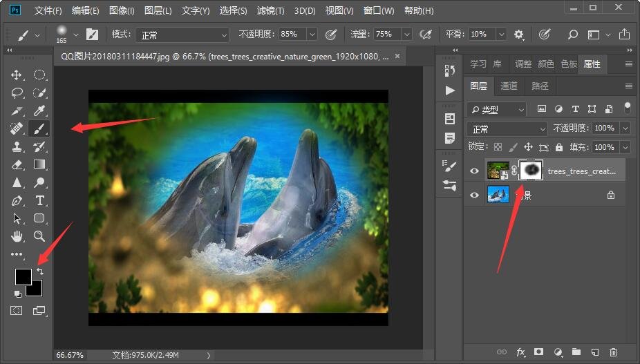Viewport: 640px width, 364px height.
Task: Select the History Brush tool
Action: 39,147
